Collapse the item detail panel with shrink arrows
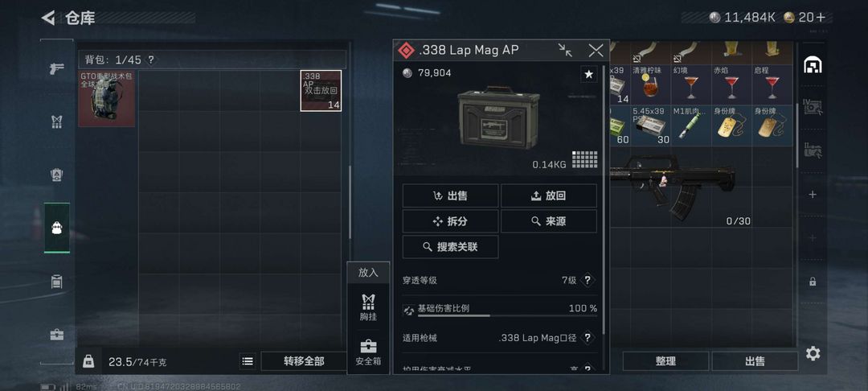Image resolution: width=868 pixels, height=391 pixels. pos(565,51)
